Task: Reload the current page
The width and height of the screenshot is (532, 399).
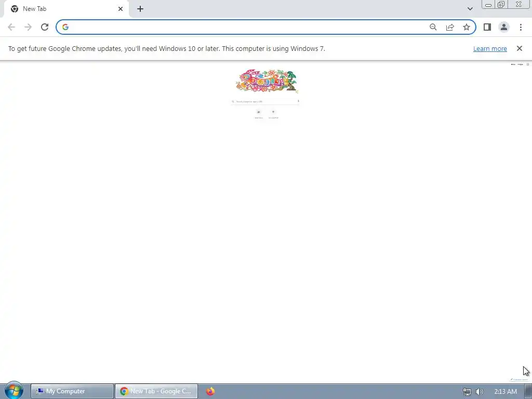Action: pyautogui.click(x=45, y=27)
